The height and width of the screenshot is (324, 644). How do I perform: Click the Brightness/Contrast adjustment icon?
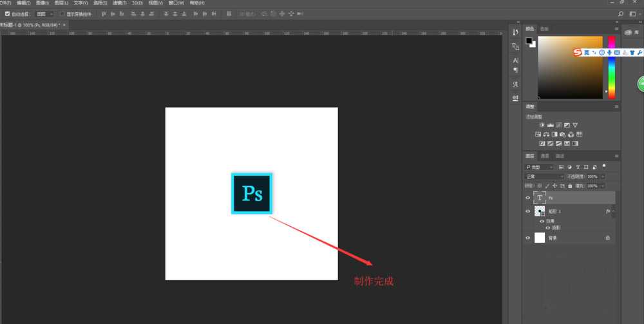tap(542, 124)
